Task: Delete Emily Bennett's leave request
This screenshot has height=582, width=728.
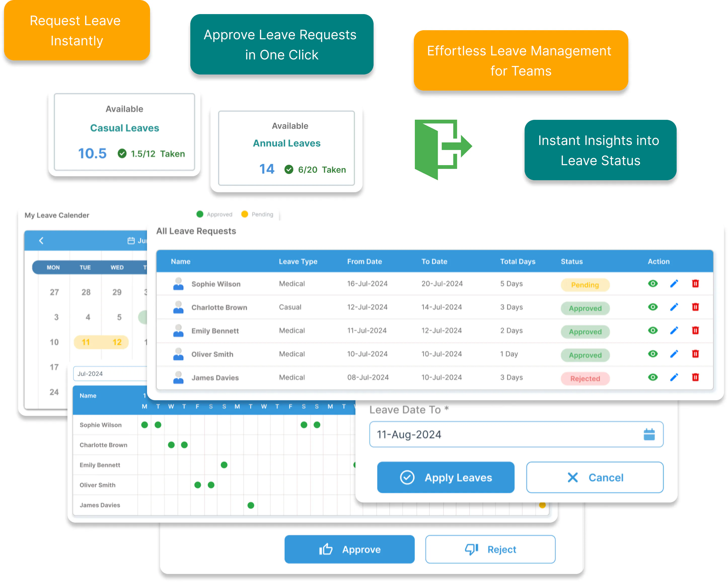Action: tap(695, 330)
